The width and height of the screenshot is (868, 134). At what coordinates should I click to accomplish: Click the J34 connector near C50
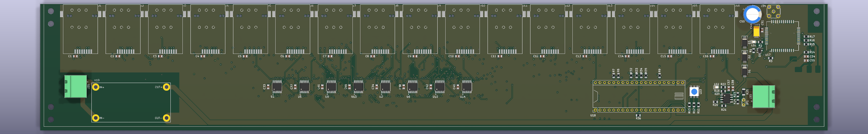(774, 11)
